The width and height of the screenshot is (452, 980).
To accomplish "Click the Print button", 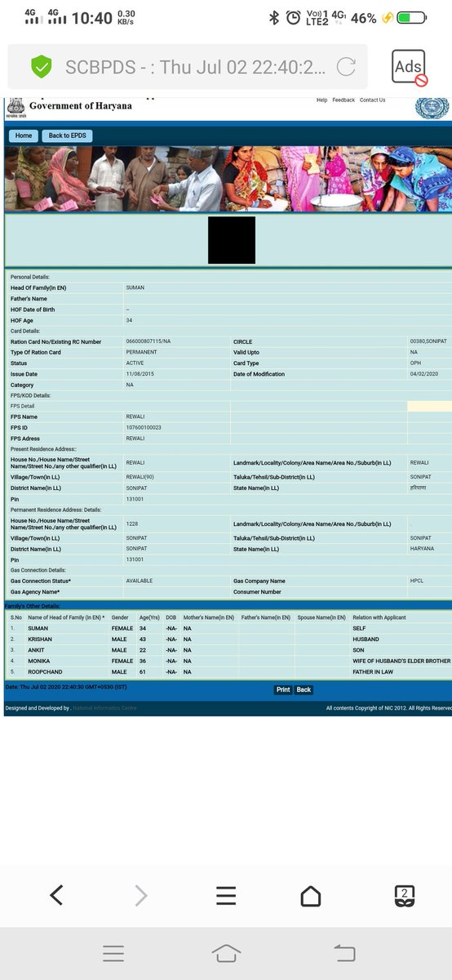I will 283,690.
